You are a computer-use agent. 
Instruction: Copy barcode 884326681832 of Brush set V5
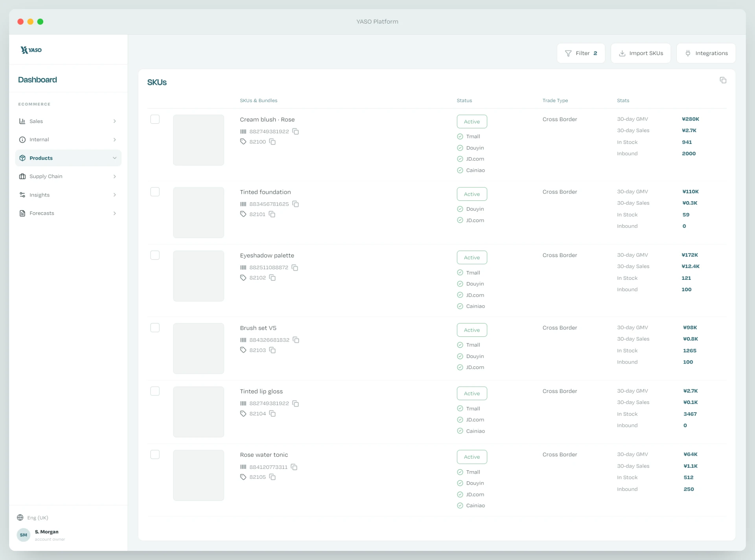296,340
